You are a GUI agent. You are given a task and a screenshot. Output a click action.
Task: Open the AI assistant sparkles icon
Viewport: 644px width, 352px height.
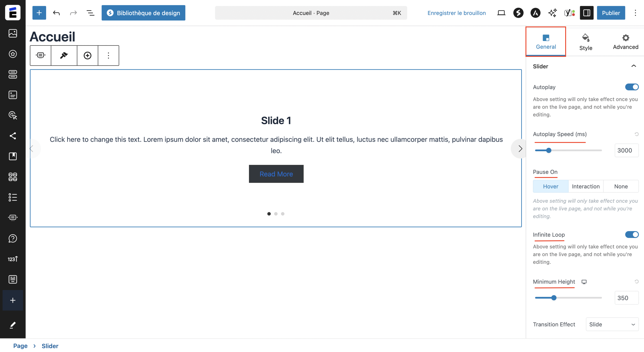click(552, 13)
